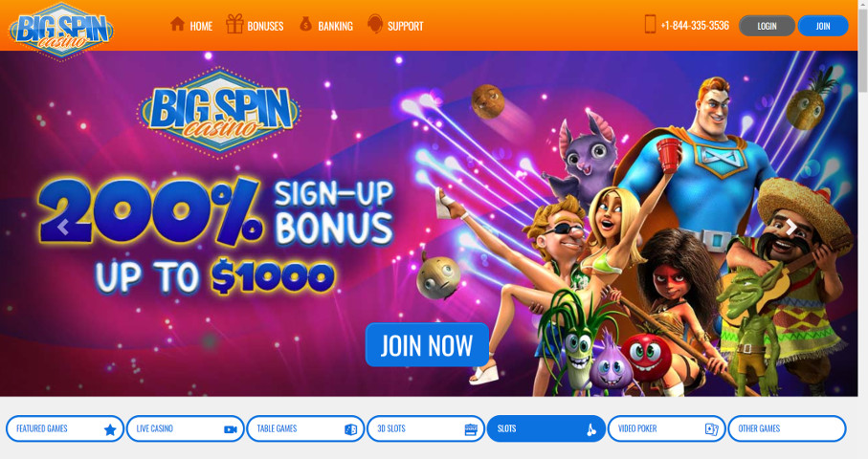868x459 pixels.
Task: Go to previous banner slide arrow
Action: 63,228
